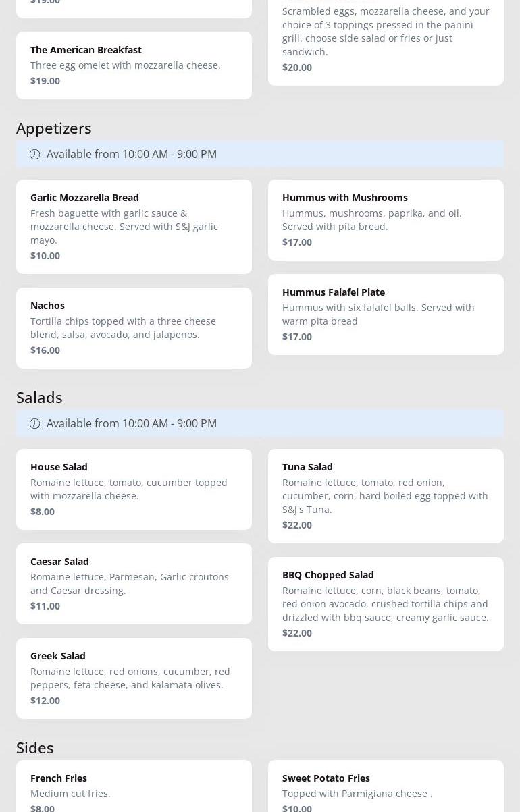Select the Caesar Salad item
520x812 pixels.
134,584
